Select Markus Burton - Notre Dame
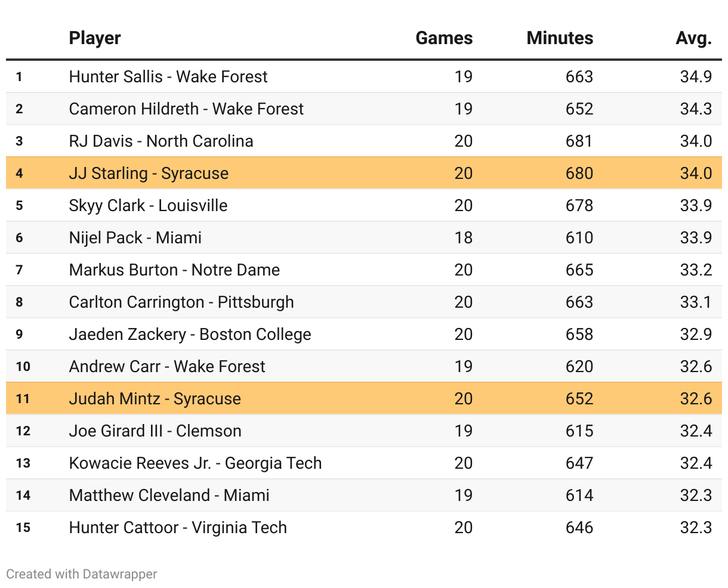Viewport: 728px width, 588px height. pyautogui.click(x=174, y=270)
